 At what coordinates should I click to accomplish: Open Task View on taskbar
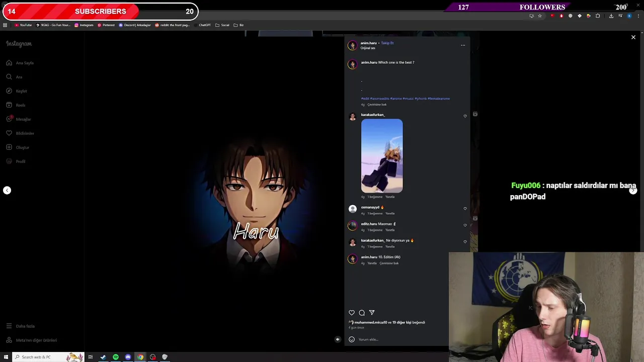pyautogui.click(x=91, y=357)
